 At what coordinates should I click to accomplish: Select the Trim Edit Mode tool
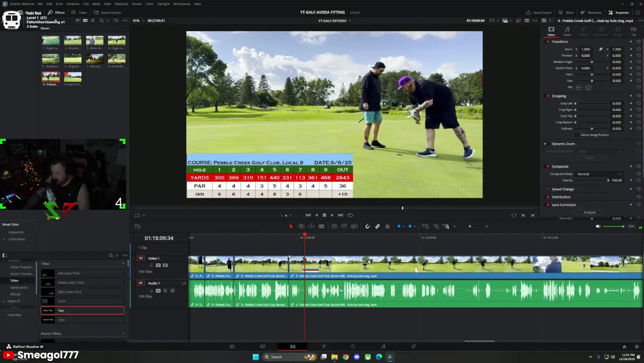[x=301, y=226]
